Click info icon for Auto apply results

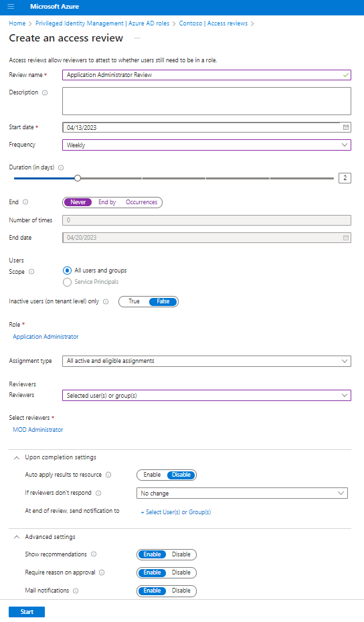click(x=108, y=475)
